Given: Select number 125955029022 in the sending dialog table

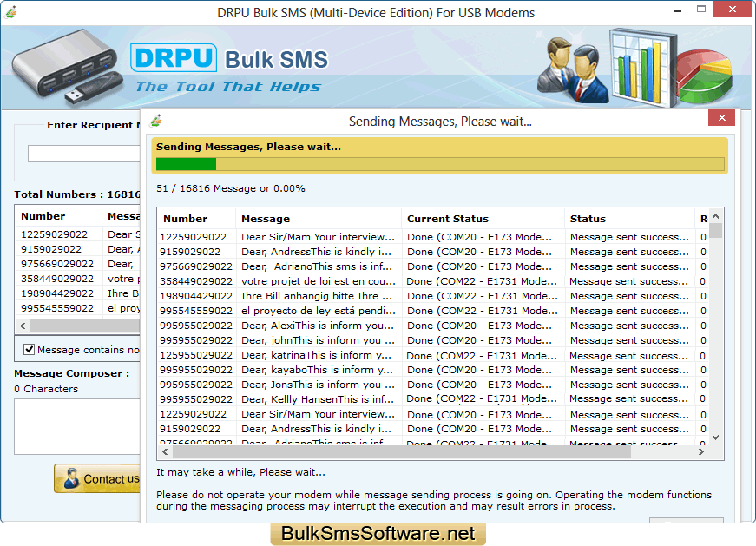Looking at the screenshot, I should (196, 355).
